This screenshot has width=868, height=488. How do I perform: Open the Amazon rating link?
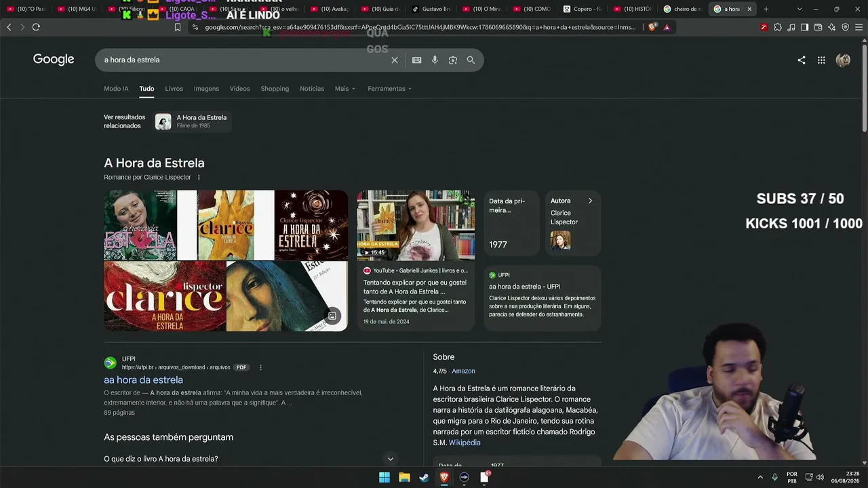(463, 371)
